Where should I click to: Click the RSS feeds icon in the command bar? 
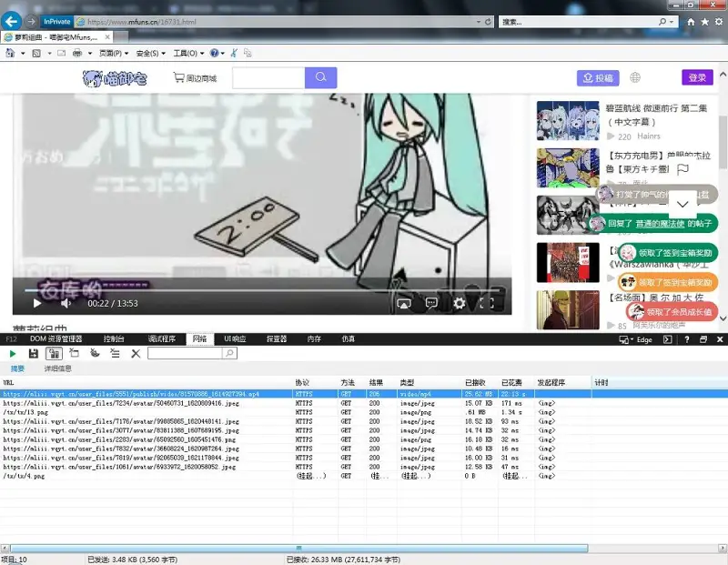[36, 53]
